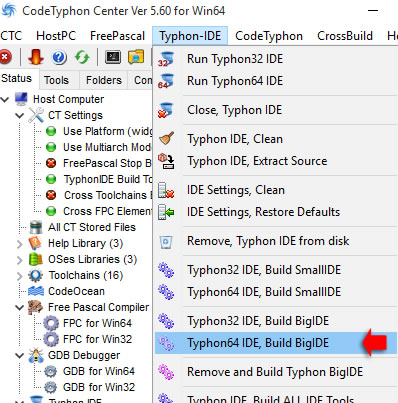Expand the Help Library (3) node
Image resolution: width=398 pixels, height=403 pixels.
tap(20, 244)
